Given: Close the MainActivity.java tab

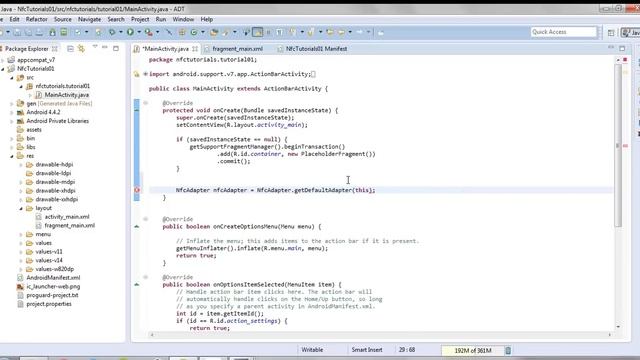Looking at the screenshot, I should click(x=195, y=49).
